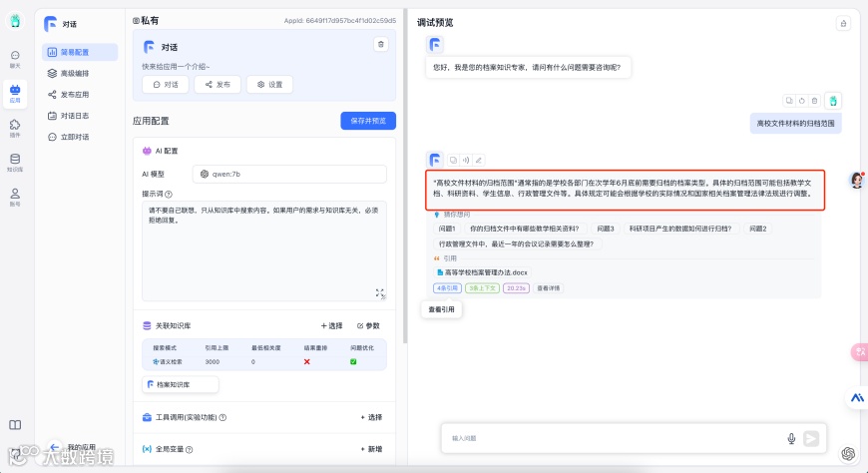The image size is (868, 473).
Task: Click suggested question 问题3
Action: (x=606, y=229)
